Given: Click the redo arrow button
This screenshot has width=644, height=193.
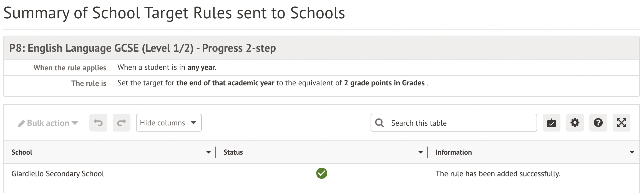Looking at the screenshot, I should click(122, 123).
